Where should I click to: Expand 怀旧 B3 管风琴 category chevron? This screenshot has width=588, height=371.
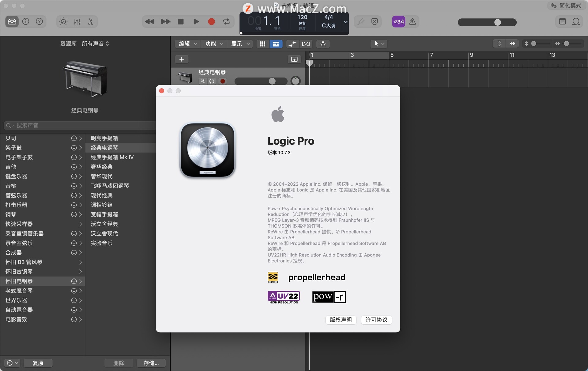81,262
